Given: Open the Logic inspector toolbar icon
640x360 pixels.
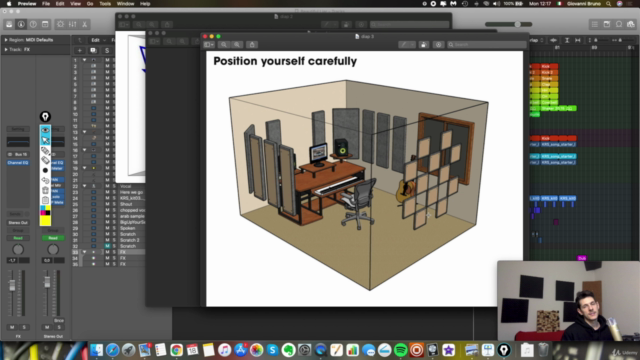Looking at the screenshot, I should (x=21, y=24).
